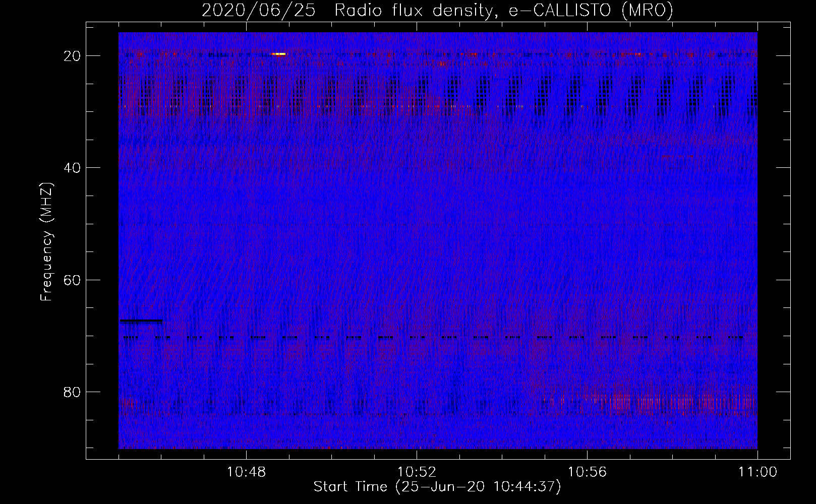816x504 pixels.
Task: Click the 10:56 time tick label
Action: tap(587, 472)
